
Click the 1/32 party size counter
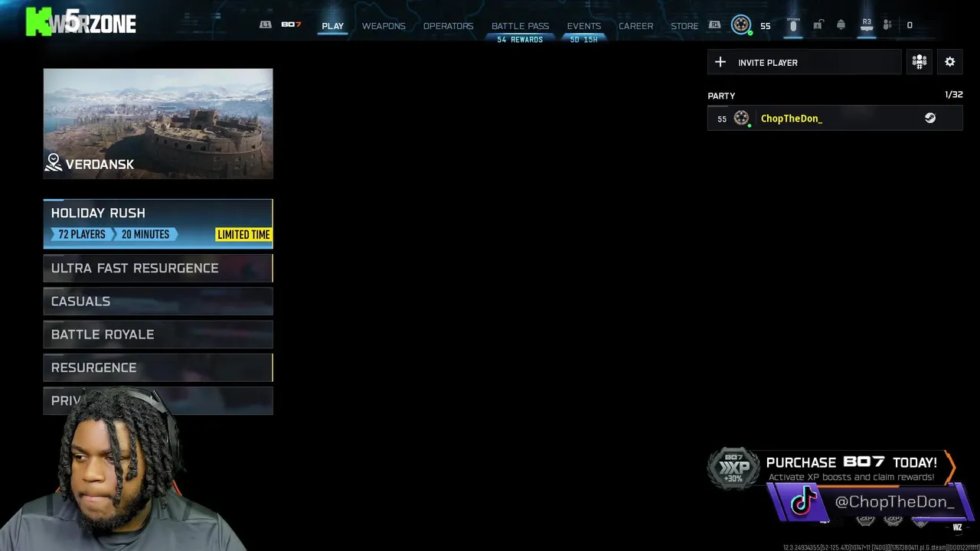953,95
